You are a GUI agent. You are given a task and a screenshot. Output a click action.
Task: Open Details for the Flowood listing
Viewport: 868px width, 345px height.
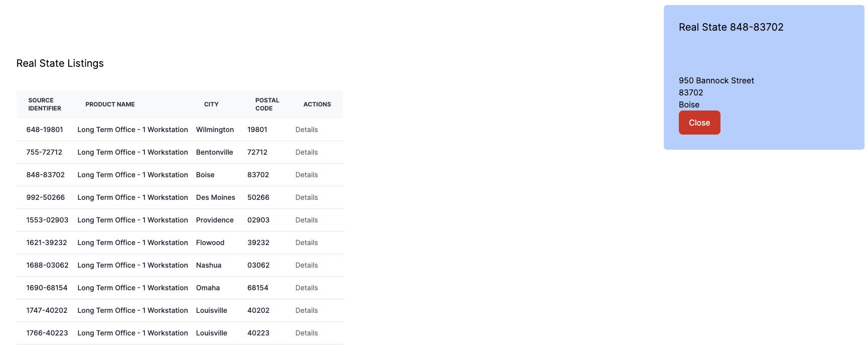pyautogui.click(x=306, y=243)
